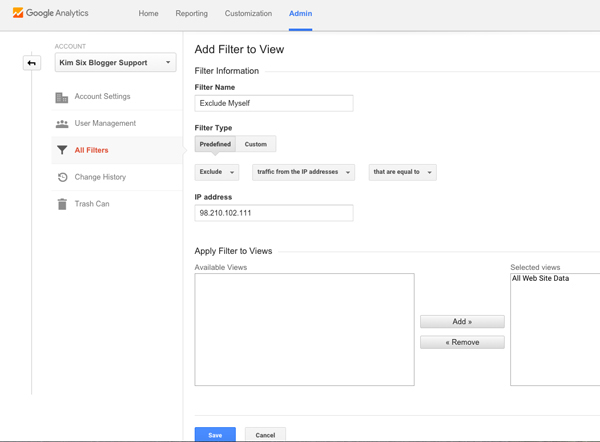600x442 pixels.
Task: Click the Save button
Action: (x=215, y=434)
